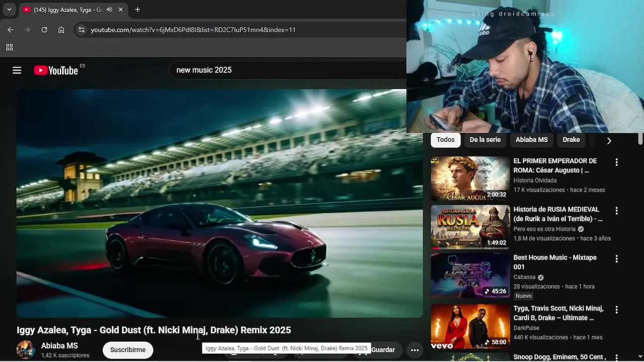Select the Abiaba MS filter chip

(x=531, y=140)
